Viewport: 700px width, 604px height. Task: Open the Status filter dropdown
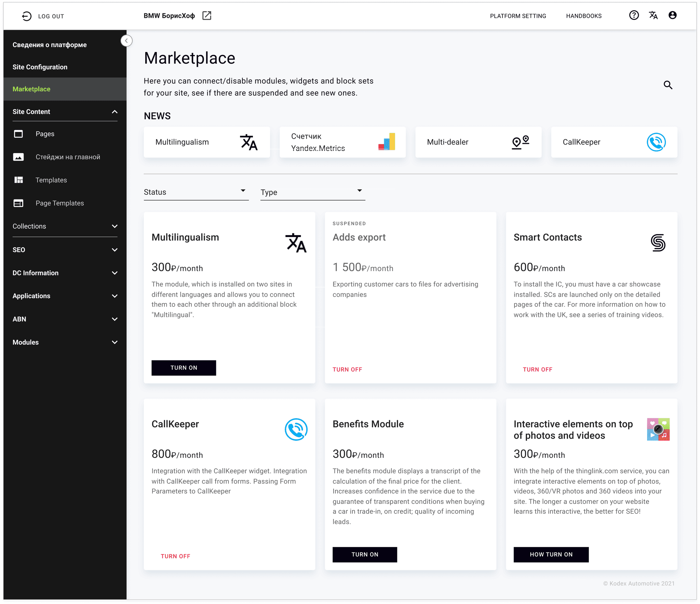click(x=196, y=192)
